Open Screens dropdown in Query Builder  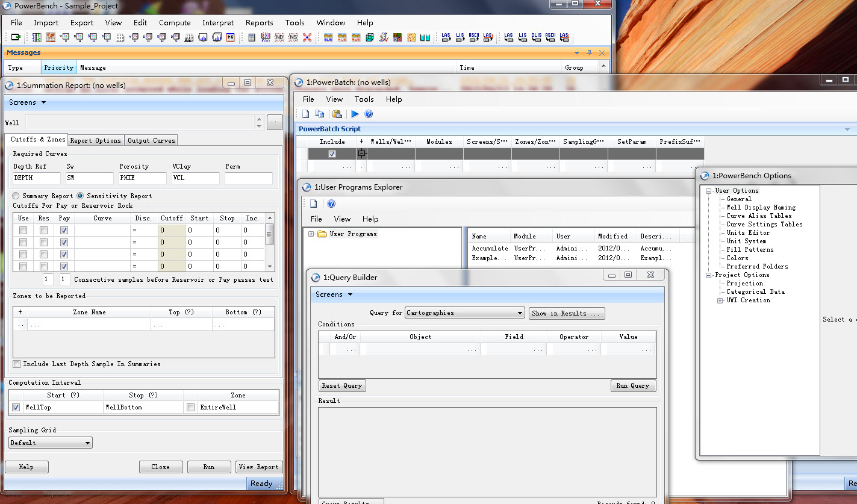pyautogui.click(x=334, y=294)
